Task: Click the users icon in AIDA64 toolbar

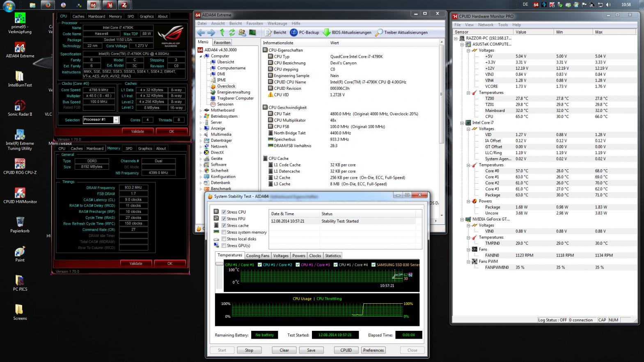Action: point(242,32)
